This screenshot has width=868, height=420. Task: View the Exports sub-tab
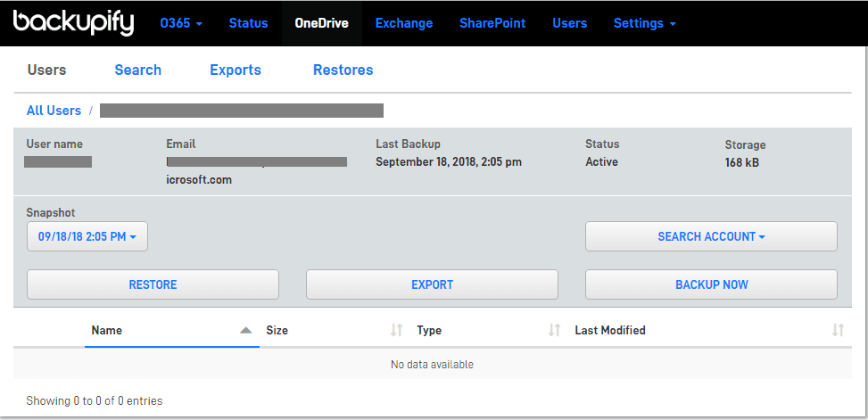[x=236, y=70]
